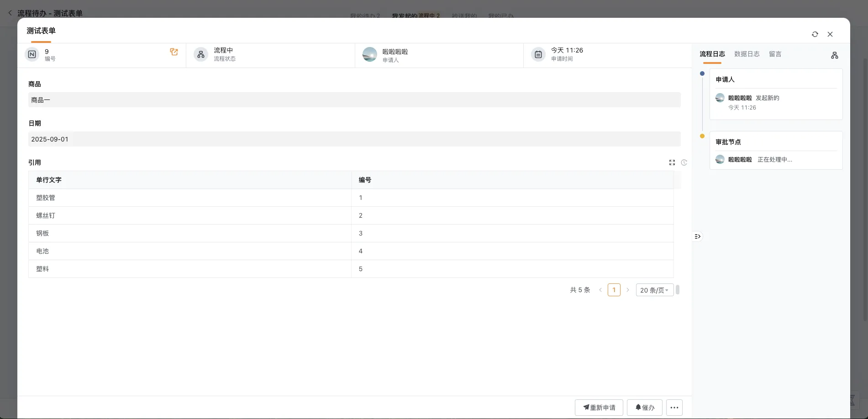868x419 pixels.
Task: Close the 测试表单 dialog
Action: [830, 34]
